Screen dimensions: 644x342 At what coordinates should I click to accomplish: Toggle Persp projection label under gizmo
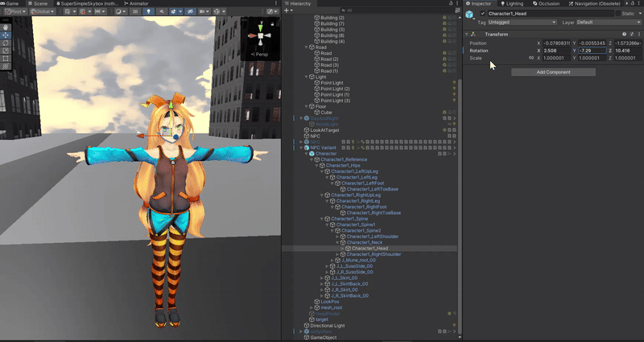pyautogui.click(x=259, y=54)
